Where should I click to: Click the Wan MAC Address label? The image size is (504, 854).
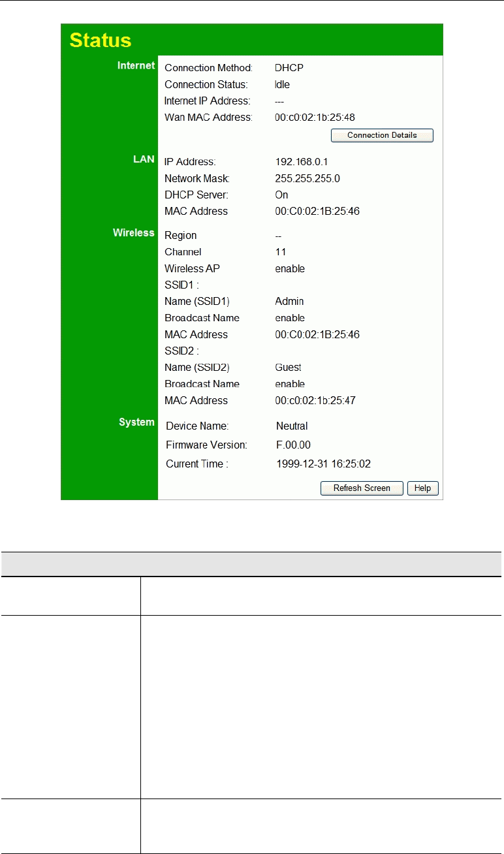pos(208,117)
